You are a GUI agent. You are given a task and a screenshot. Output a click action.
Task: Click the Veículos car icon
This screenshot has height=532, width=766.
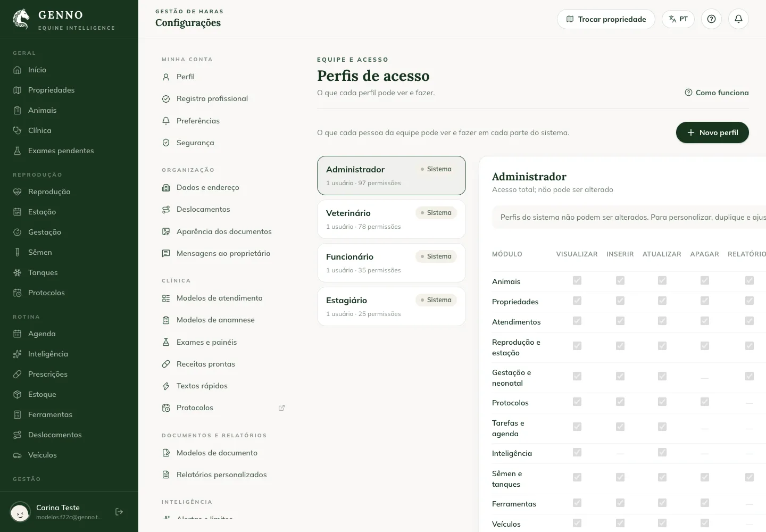click(x=18, y=455)
